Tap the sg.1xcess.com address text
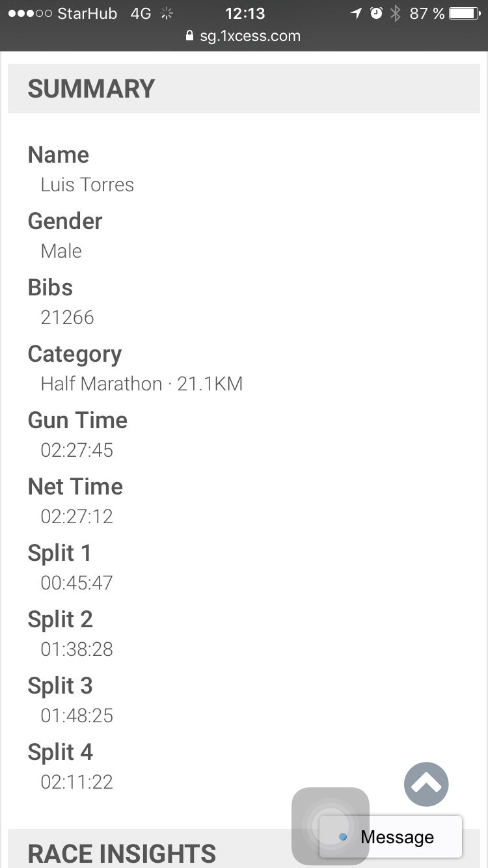 250,36
